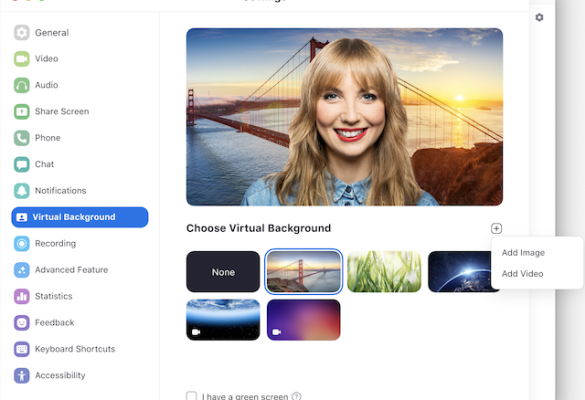Image resolution: width=585 pixels, height=400 pixels.
Task: Open the Feedback settings tab
Action: point(80,323)
